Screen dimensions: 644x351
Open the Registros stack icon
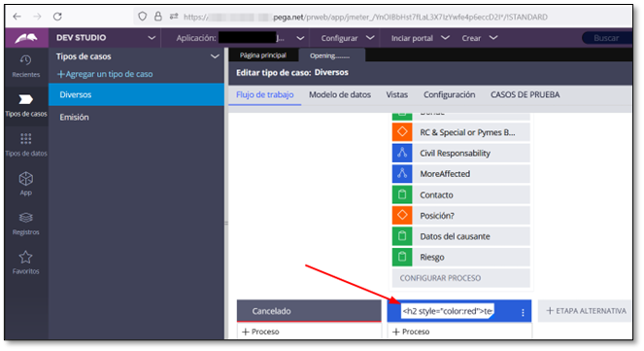(x=26, y=218)
